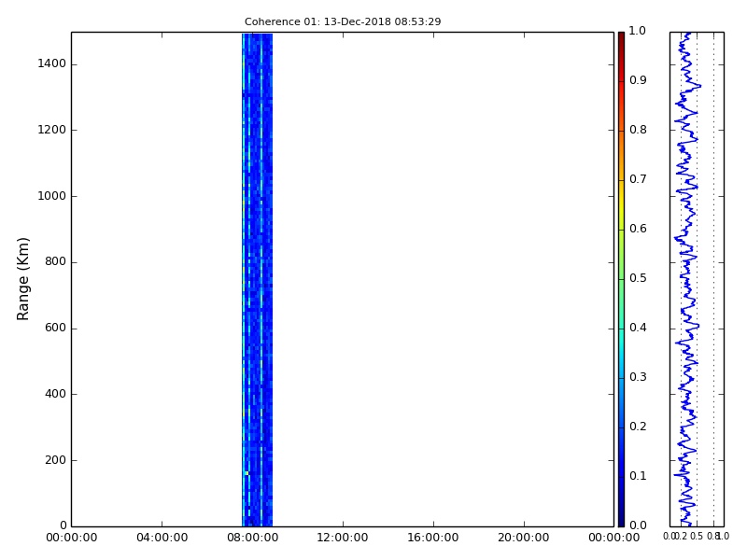Click the colorbar 0.7 tick label
The image size is (747, 560).
pos(638,179)
